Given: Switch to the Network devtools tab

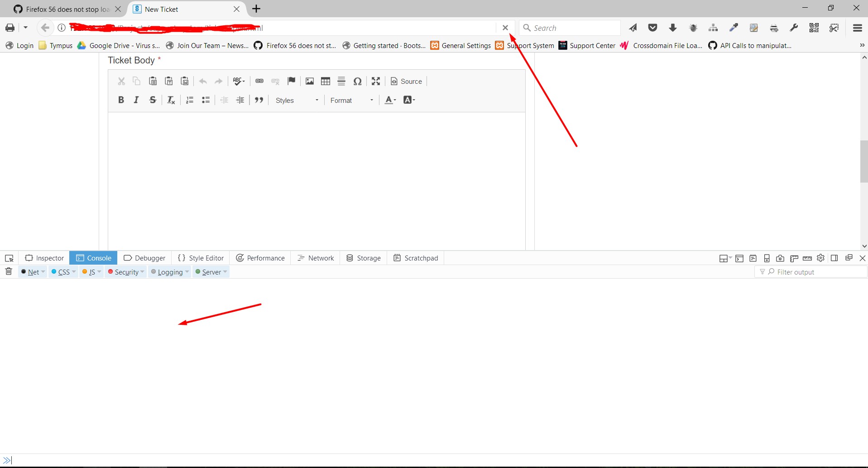Looking at the screenshot, I should (x=316, y=258).
